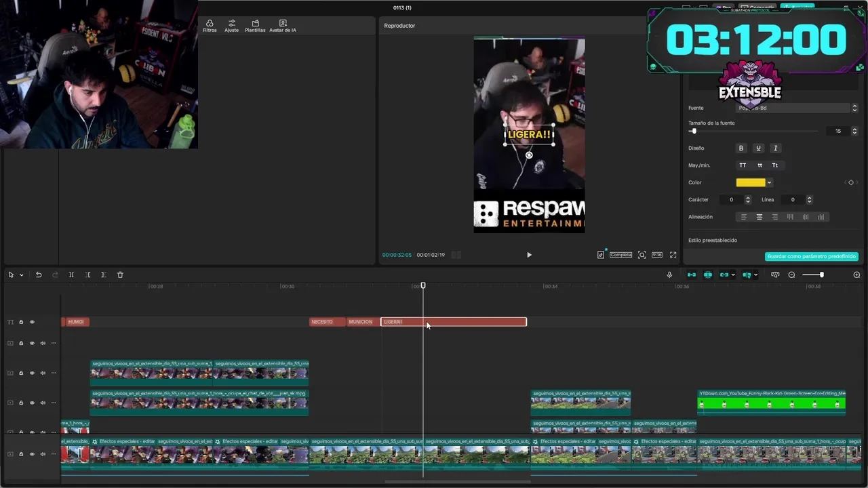
Task: Open the Completa preview quality menu
Action: [x=620, y=255]
